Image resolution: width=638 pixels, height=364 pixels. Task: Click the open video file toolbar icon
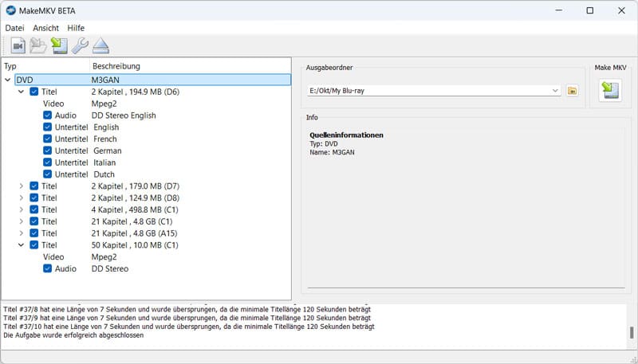pyautogui.click(x=18, y=45)
